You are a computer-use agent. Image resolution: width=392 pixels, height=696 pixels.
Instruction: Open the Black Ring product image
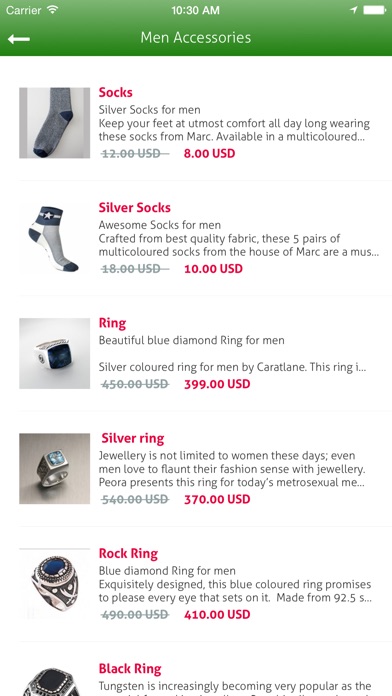click(x=55, y=680)
